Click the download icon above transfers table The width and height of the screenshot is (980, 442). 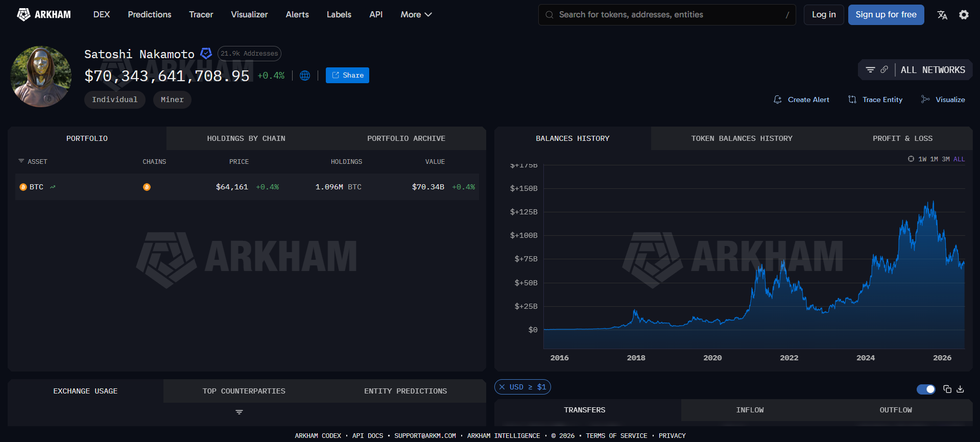[x=960, y=389]
